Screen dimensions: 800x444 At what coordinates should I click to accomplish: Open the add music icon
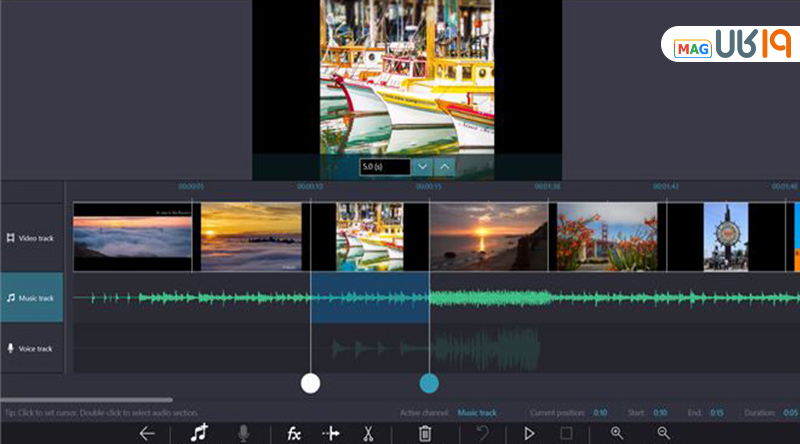coord(200,433)
